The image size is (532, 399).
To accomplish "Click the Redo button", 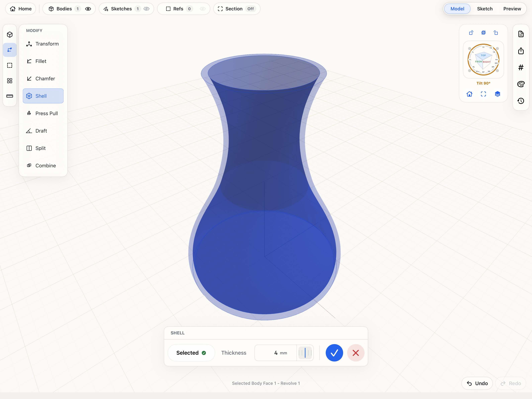I will pos(511,383).
